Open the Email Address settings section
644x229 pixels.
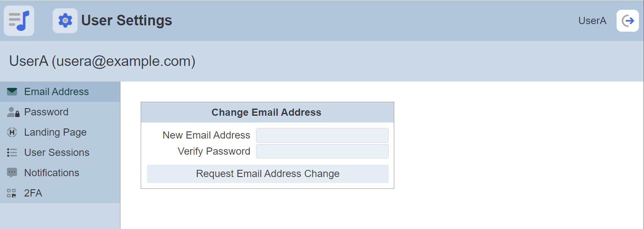click(56, 92)
